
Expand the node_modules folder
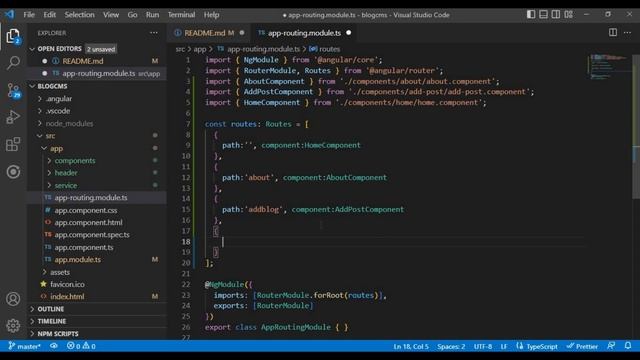(x=96, y=123)
